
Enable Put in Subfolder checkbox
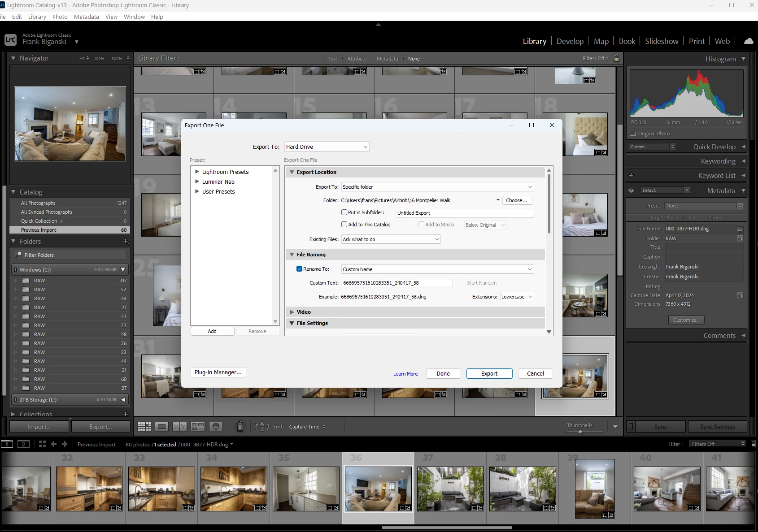[x=344, y=212]
